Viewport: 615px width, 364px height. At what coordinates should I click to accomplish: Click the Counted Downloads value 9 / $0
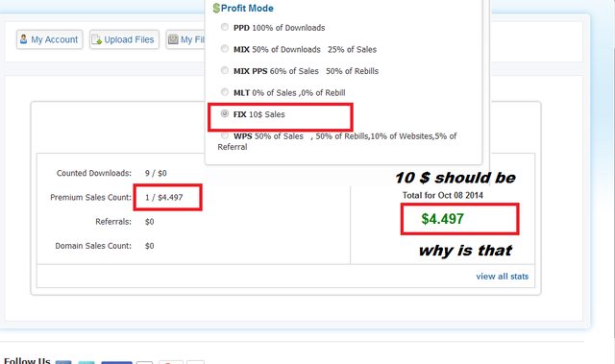click(x=156, y=173)
